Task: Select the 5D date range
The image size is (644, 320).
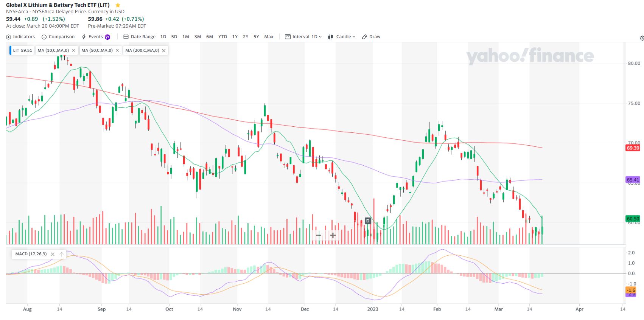Action: coord(174,37)
